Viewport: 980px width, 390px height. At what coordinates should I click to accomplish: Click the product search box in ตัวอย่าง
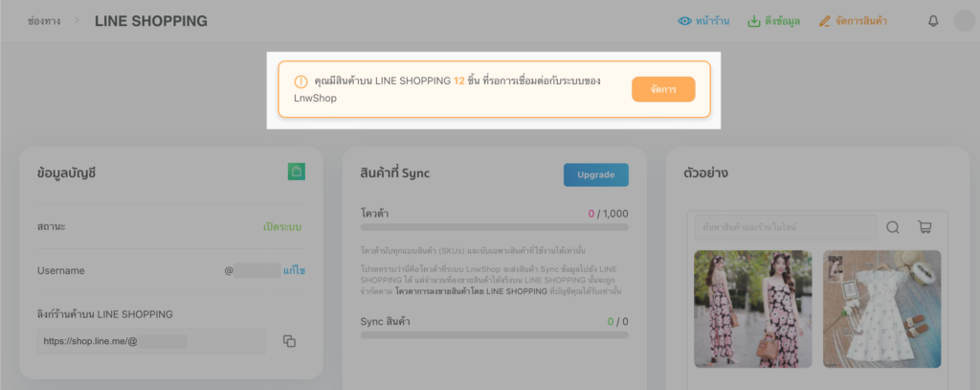785,227
